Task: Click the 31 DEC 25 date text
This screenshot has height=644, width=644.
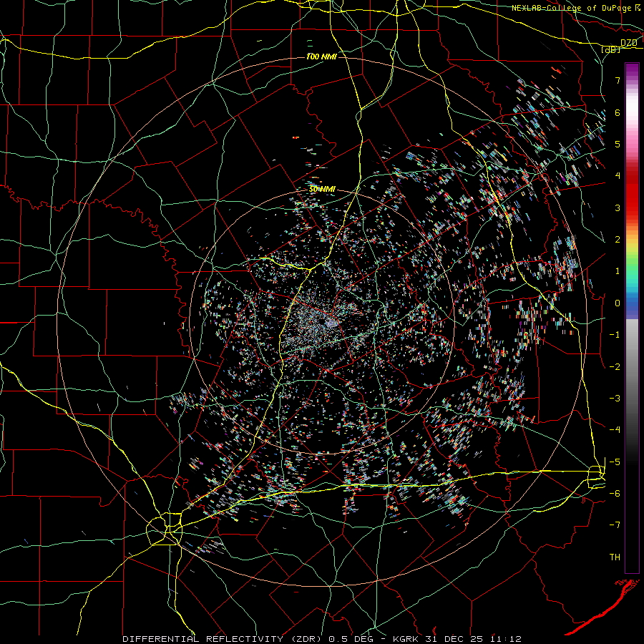Action: pos(453,639)
